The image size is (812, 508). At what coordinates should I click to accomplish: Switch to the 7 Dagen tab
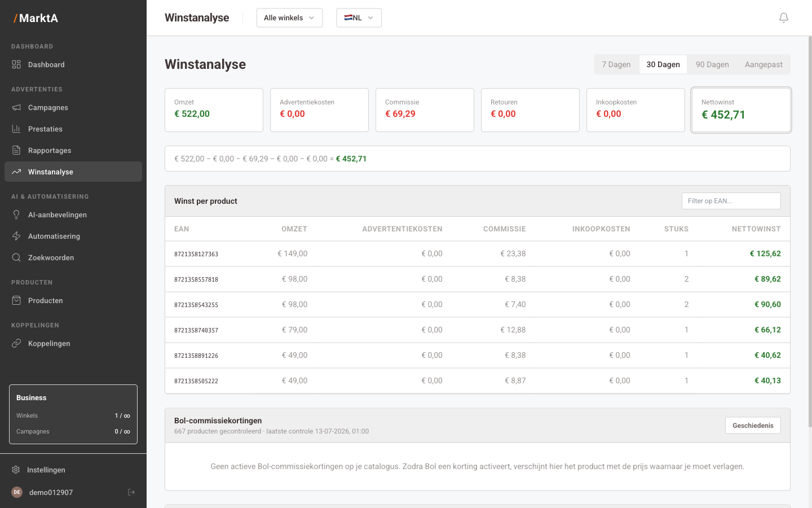[x=616, y=64]
